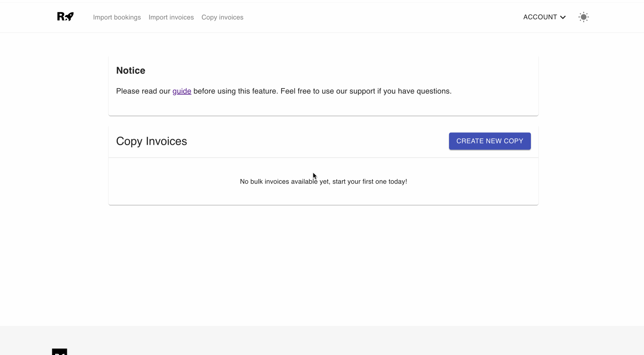Open the ACCOUNT dropdown menu
This screenshot has height=355, width=644.
(x=544, y=17)
